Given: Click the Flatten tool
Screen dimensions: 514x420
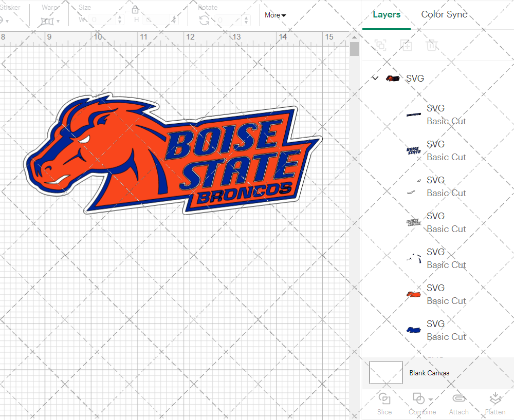Looking at the screenshot, I should (495, 403).
